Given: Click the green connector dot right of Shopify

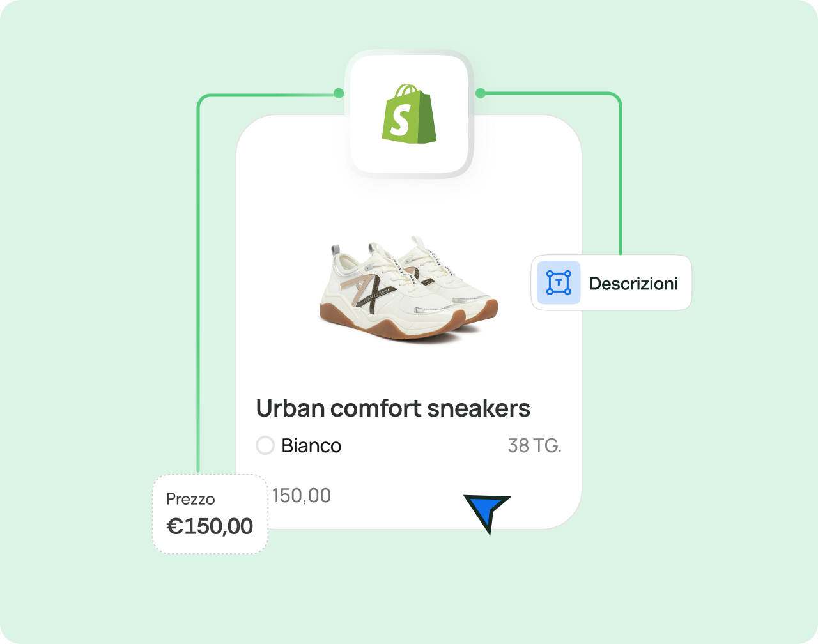Looking at the screenshot, I should click(x=481, y=94).
